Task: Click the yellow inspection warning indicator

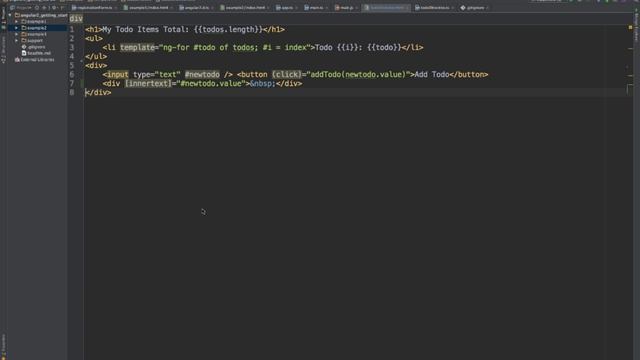Action: pyautogui.click(x=630, y=27)
